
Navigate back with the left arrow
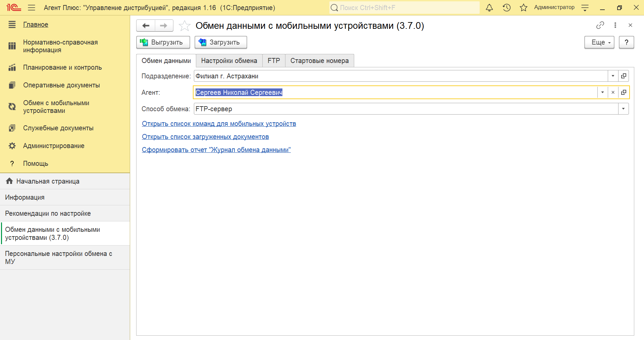click(x=146, y=26)
